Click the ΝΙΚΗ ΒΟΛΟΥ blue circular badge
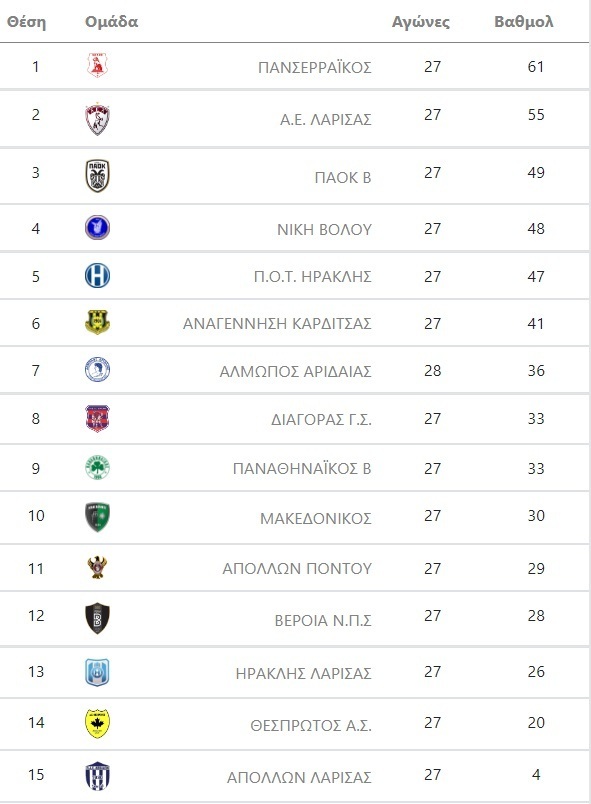This screenshot has width=591, height=804. click(97, 228)
